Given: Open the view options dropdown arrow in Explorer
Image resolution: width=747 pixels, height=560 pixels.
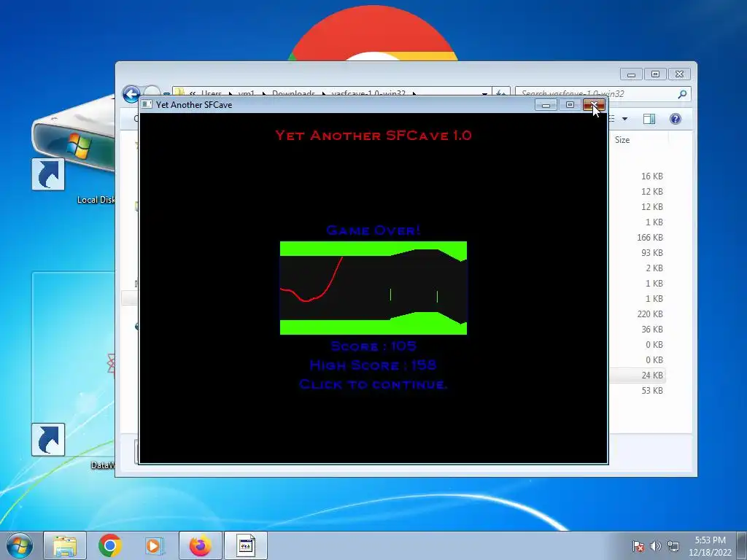Looking at the screenshot, I should point(624,119).
